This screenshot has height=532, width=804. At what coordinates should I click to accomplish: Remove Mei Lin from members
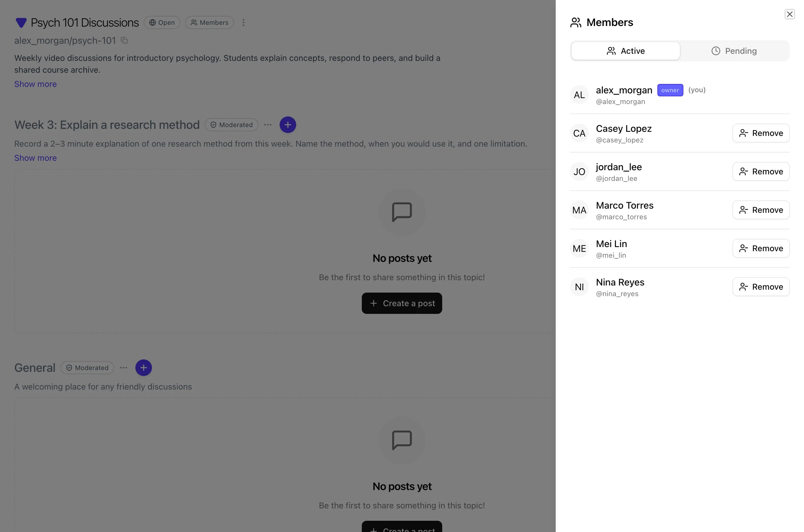[x=761, y=248]
